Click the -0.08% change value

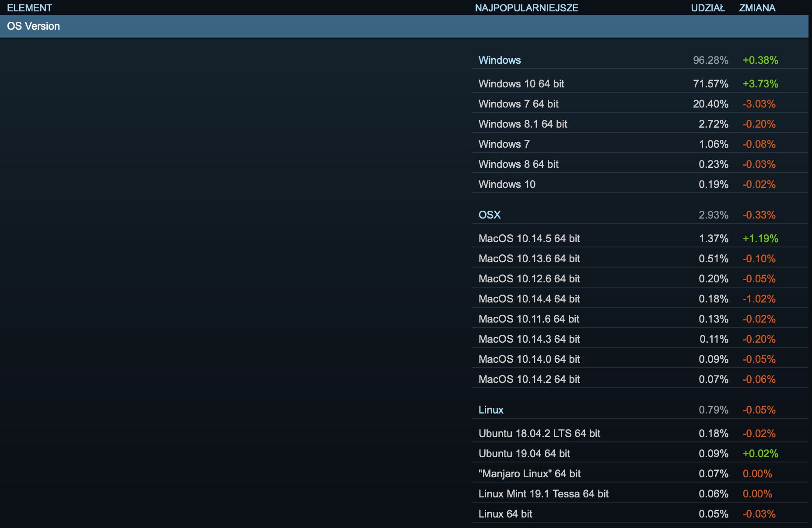(759, 144)
